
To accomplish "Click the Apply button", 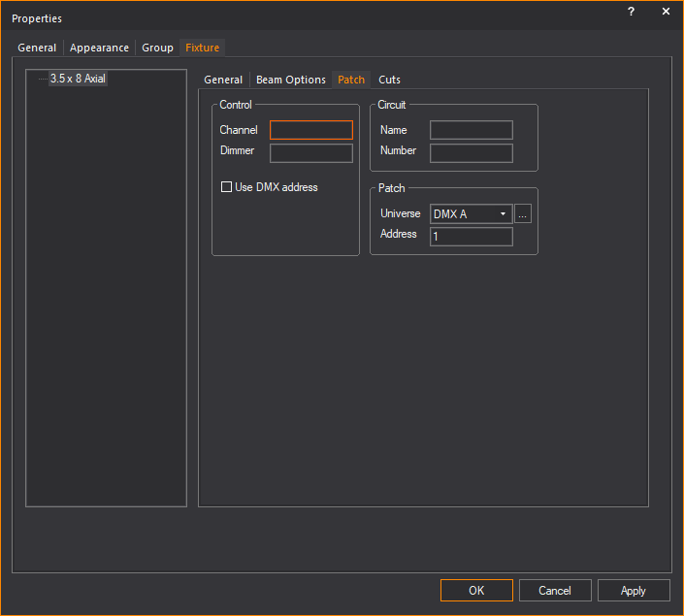I will (x=633, y=590).
